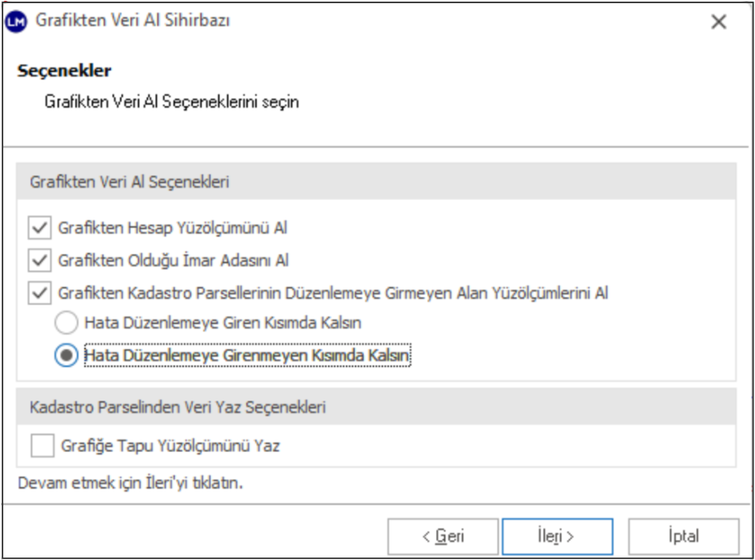Click the Grafikten Hesap Yüzölçümünü Al label text
This screenshot has height=560, width=755.
click(x=173, y=229)
